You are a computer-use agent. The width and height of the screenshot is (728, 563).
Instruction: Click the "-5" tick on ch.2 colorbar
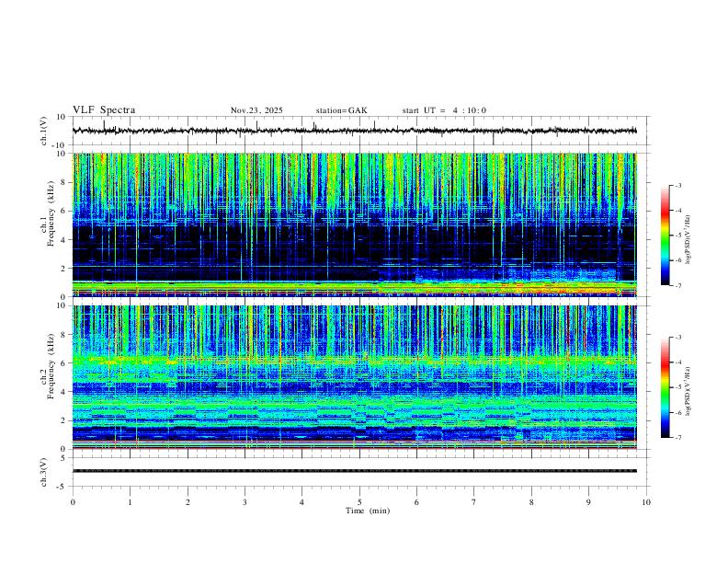(x=677, y=387)
